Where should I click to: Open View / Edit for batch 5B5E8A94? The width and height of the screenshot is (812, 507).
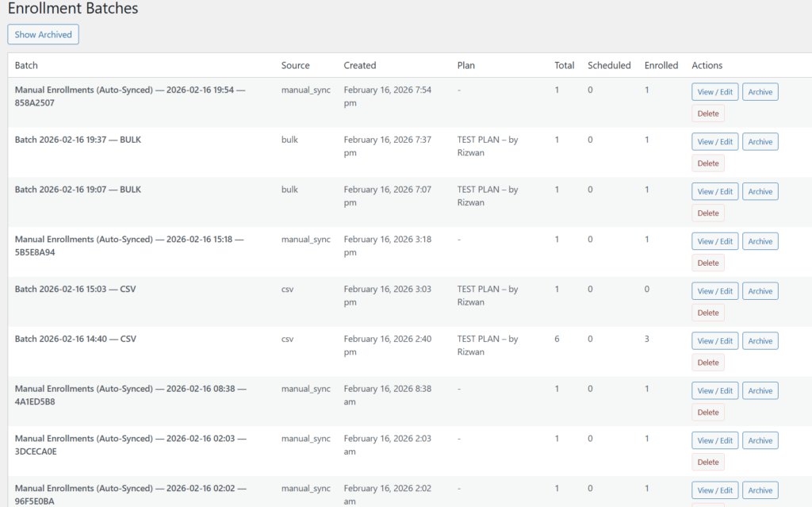(714, 241)
